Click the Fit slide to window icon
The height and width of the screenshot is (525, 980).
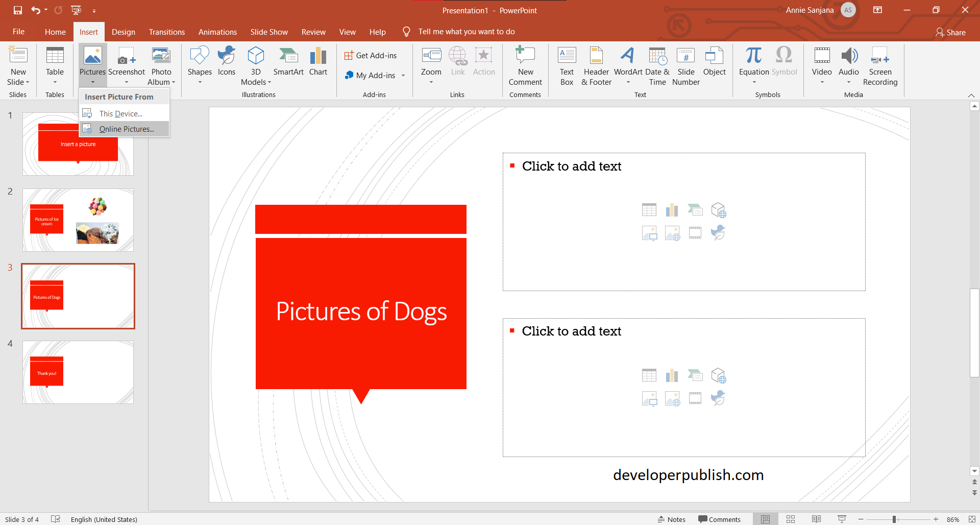point(972,519)
